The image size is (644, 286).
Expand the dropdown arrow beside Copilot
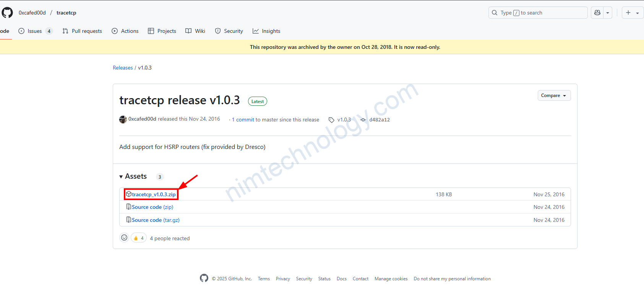[x=608, y=13]
